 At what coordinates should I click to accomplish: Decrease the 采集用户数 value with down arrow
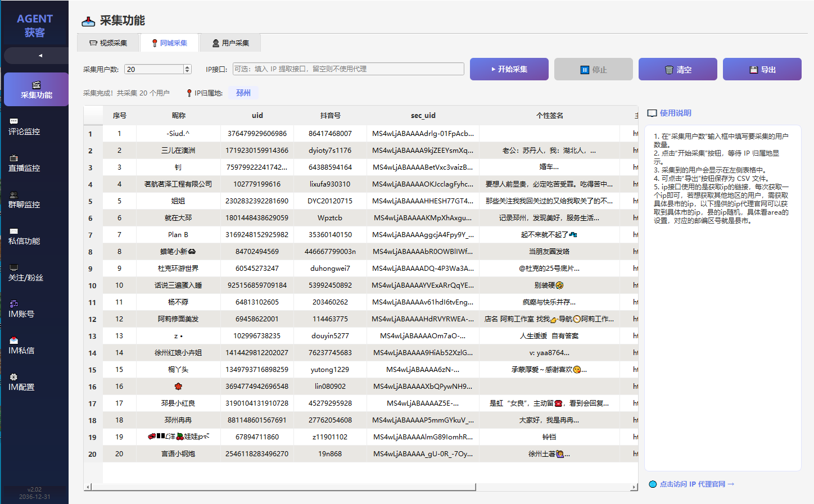[x=188, y=71]
